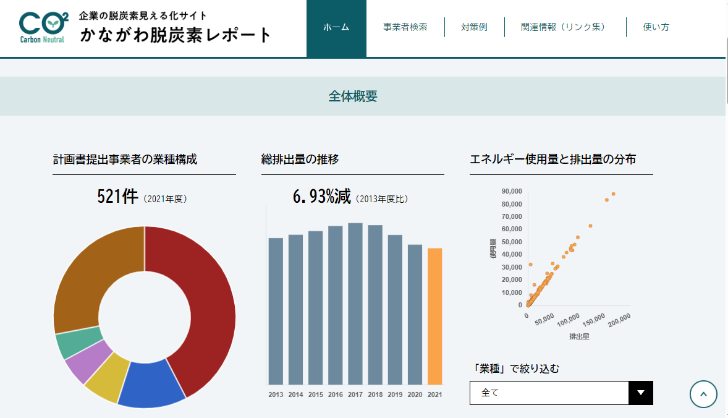Select the 2013 bar in emissions chart
The image size is (728, 418).
pos(276,311)
